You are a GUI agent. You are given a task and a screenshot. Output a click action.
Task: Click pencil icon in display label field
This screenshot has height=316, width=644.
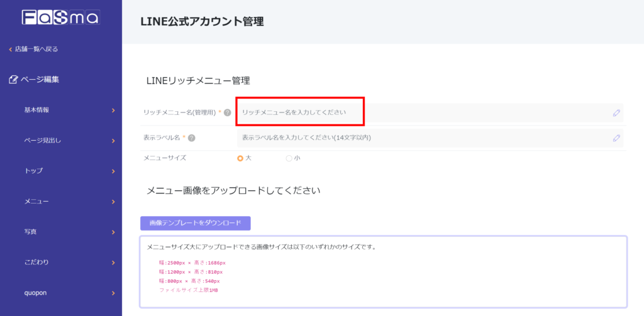tap(616, 138)
